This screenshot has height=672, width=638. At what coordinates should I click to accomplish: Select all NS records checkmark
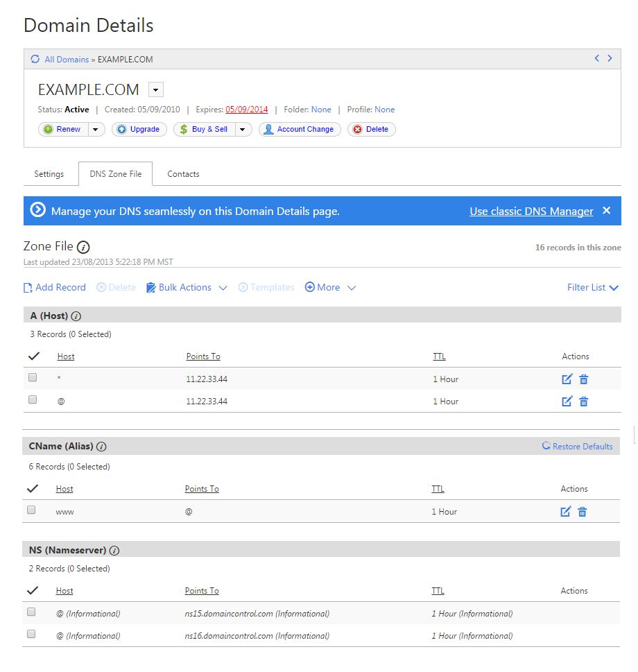33,590
